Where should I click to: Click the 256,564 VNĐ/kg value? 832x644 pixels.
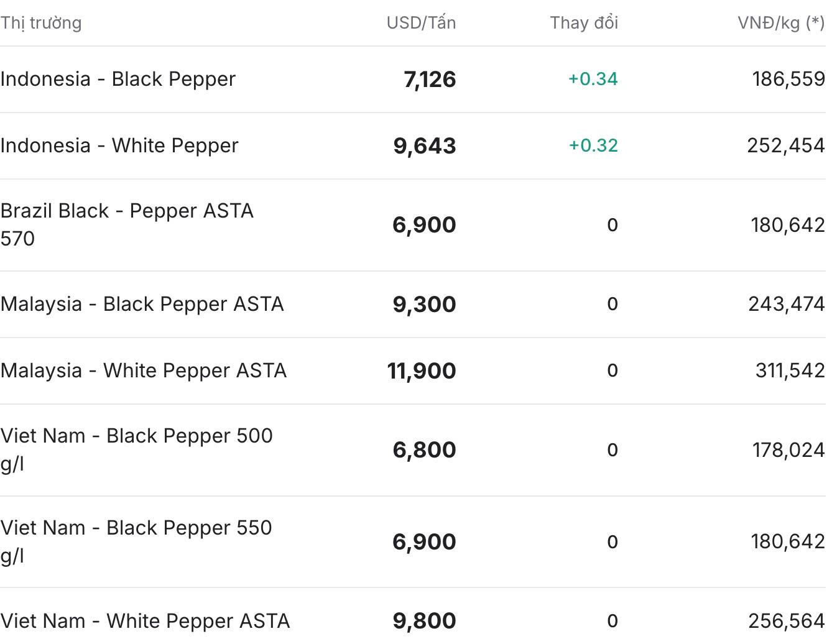(x=787, y=621)
